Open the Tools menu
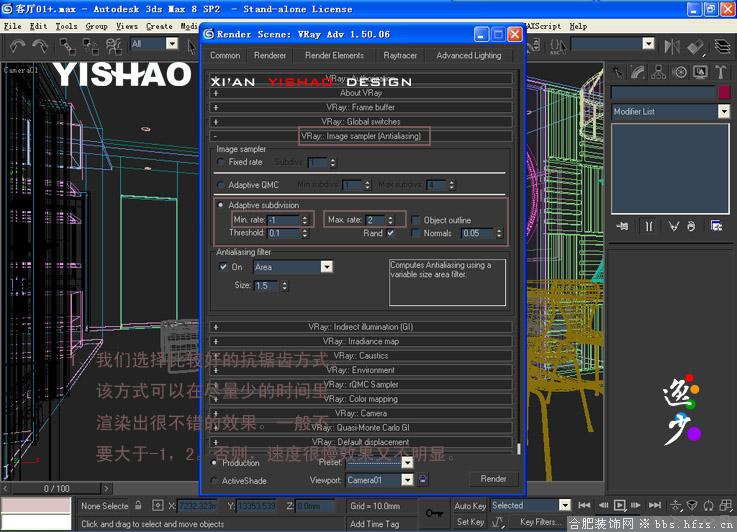Image resolution: width=737 pixels, height=532 pixels. 66,26
